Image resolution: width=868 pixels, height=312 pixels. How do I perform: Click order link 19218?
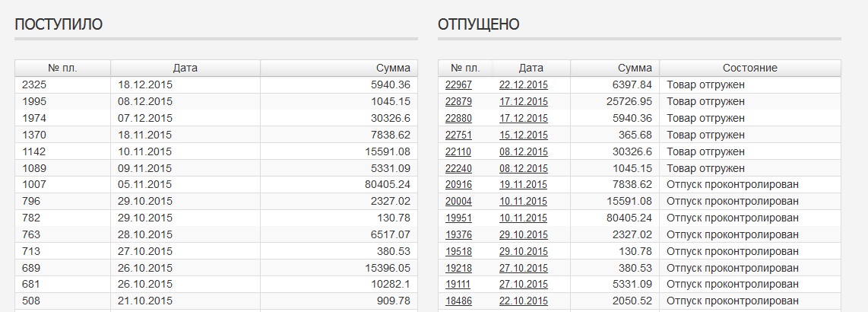(x=458, y=268)
